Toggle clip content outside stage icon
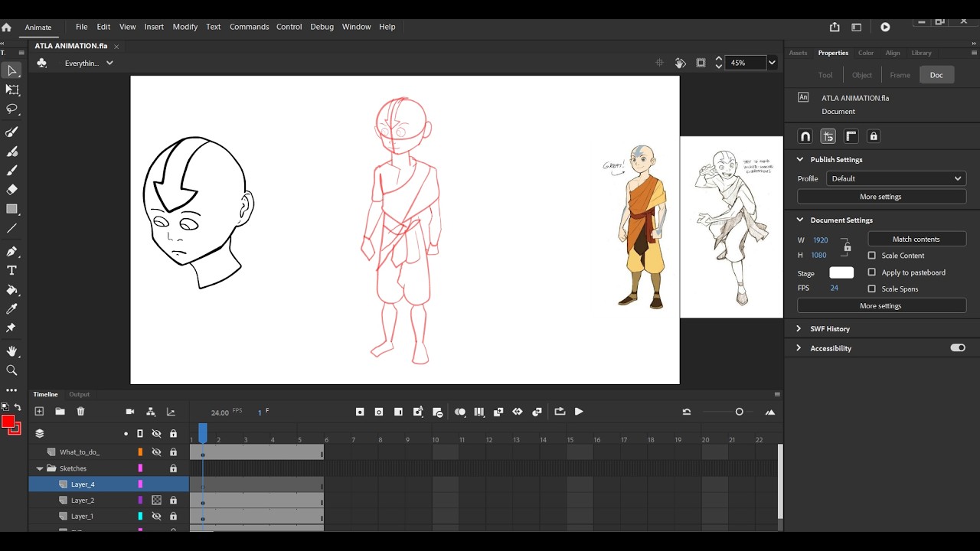 pos(701,63)
